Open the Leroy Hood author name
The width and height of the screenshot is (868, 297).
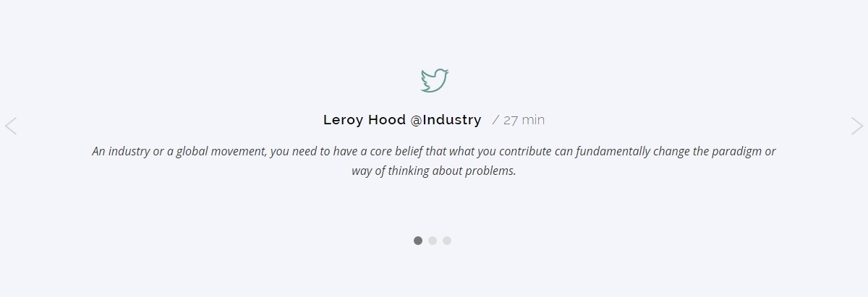pyautogui.click(x=365, y=120)
